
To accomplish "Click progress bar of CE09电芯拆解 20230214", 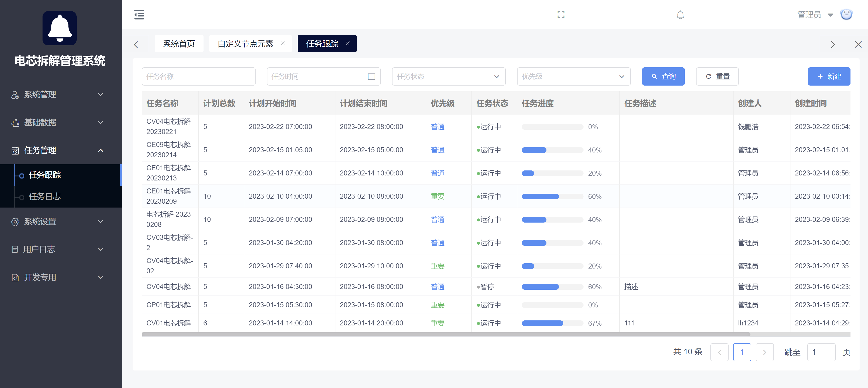I will [552, 150].
